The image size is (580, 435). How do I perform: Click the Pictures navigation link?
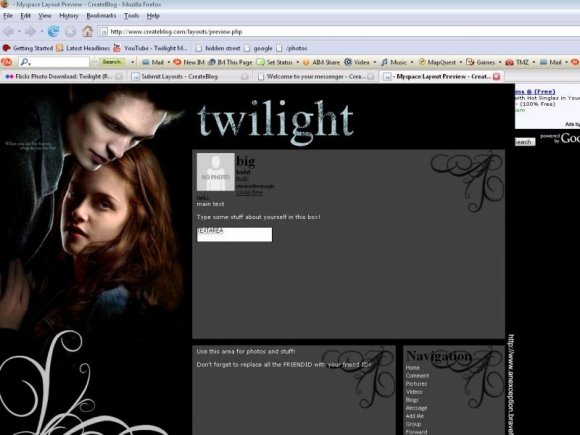pyautogui.click(x=416, y=384)
